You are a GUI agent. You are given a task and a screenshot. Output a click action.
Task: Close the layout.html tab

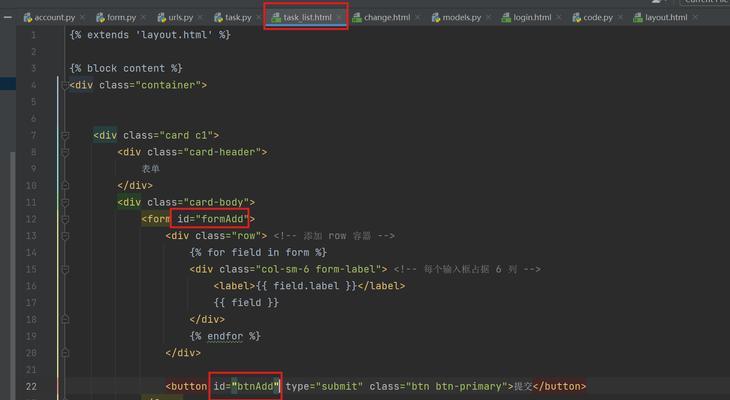point(695,17)
